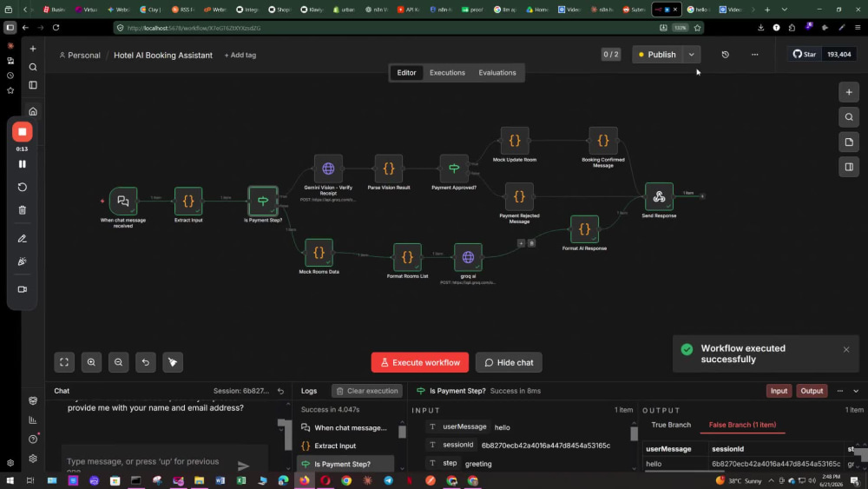
Task: Select the Payment Approved? node
Action: [x=454, y=169]
